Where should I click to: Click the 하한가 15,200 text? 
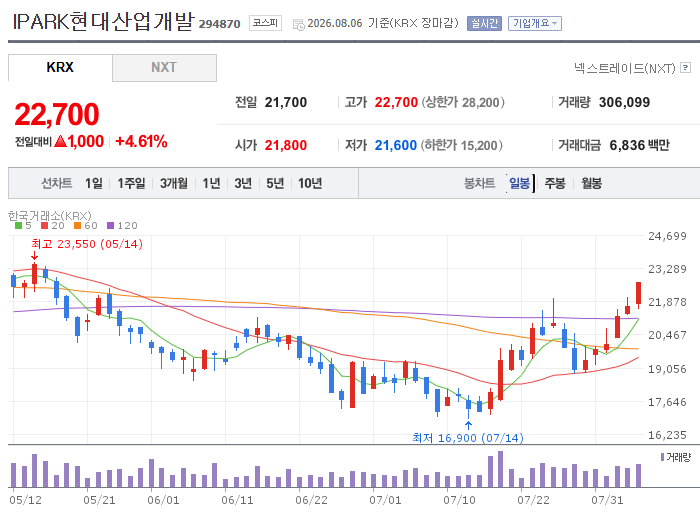coord(462,145)
